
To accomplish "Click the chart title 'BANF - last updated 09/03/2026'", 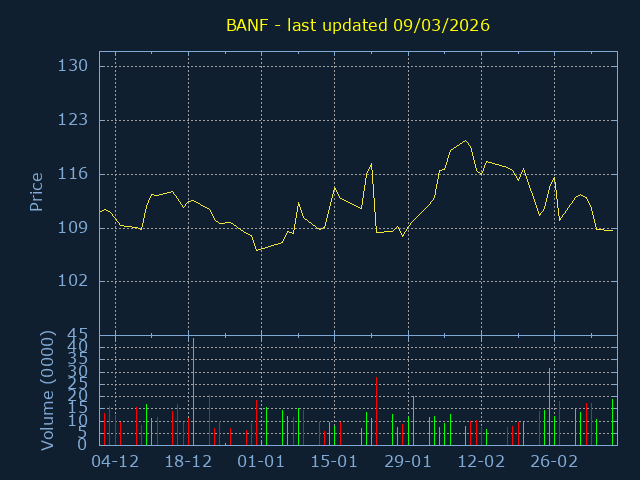I will [358, 26].
